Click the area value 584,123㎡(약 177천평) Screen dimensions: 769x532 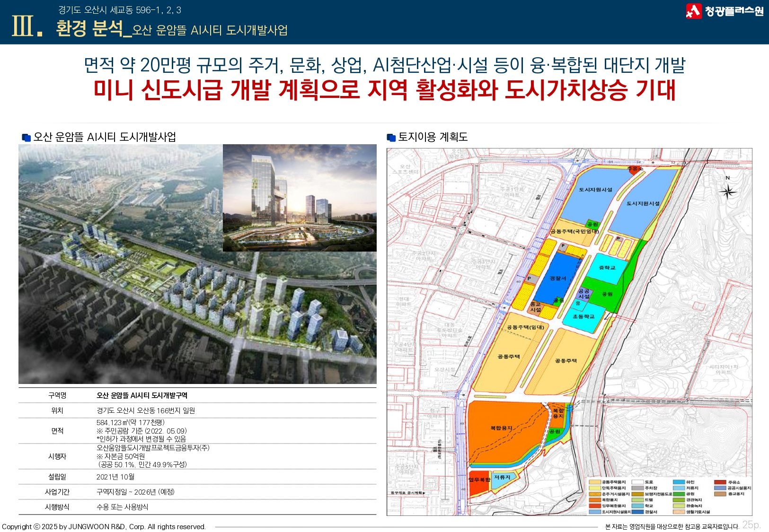coord(131,422)
